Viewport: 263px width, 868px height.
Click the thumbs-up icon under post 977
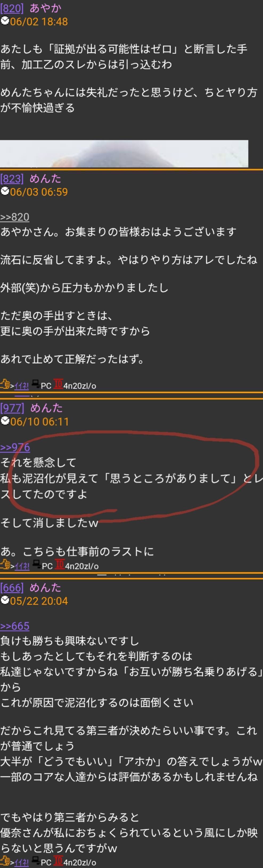[x=5, y=564]
